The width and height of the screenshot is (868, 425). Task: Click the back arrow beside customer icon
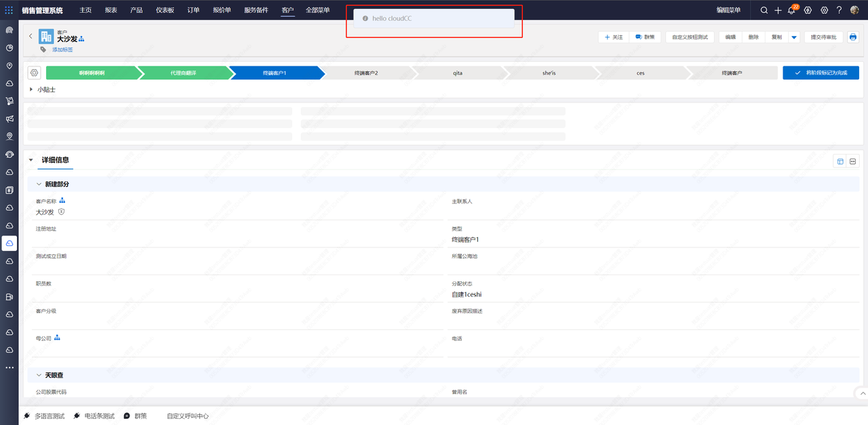[x=31, y=37]
